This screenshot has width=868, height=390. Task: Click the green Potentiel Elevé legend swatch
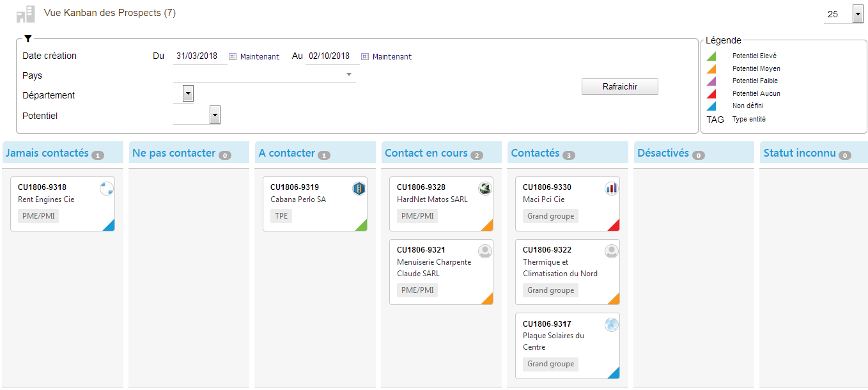click(711, 56)
